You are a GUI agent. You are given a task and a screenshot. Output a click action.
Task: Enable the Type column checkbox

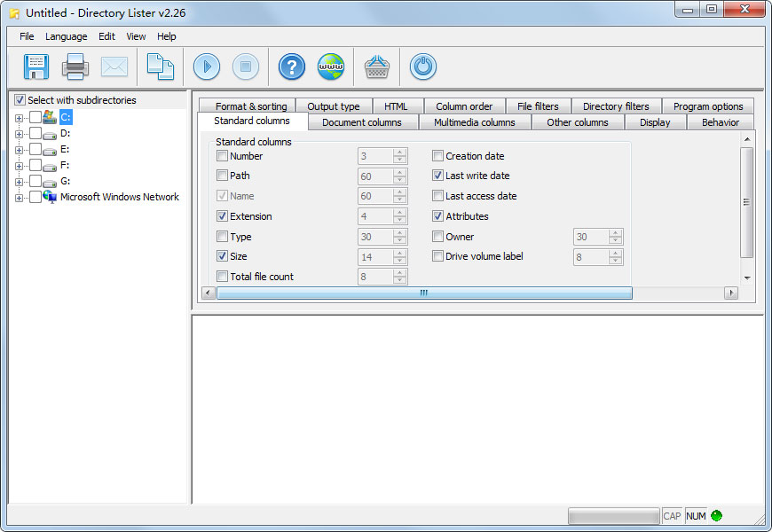pyautogui.click(x=222, y=236)
